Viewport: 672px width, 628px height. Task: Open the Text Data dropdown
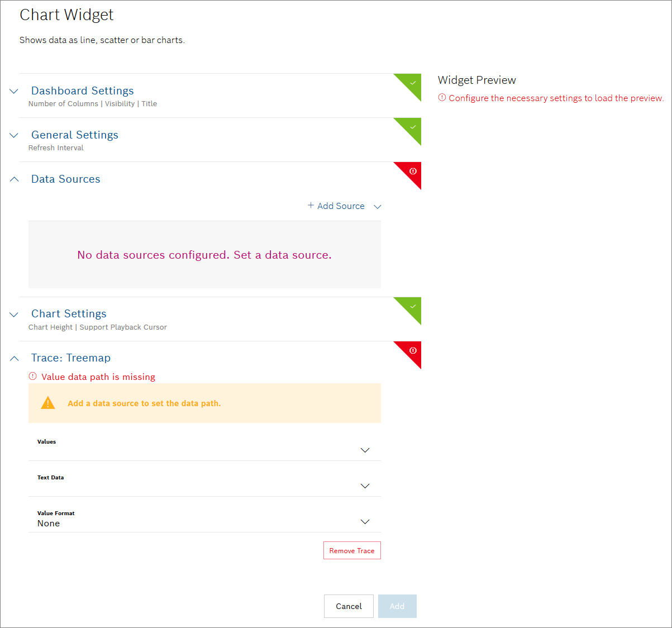point(365,486)
